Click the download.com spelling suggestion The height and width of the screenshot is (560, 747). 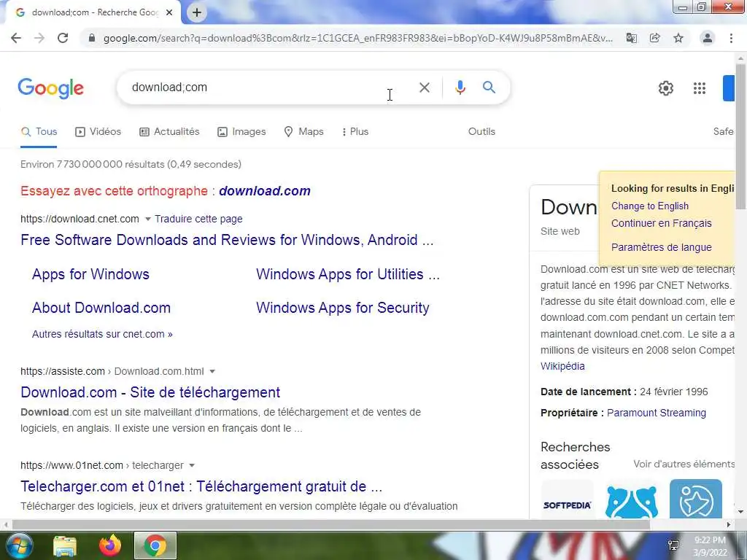265,191
